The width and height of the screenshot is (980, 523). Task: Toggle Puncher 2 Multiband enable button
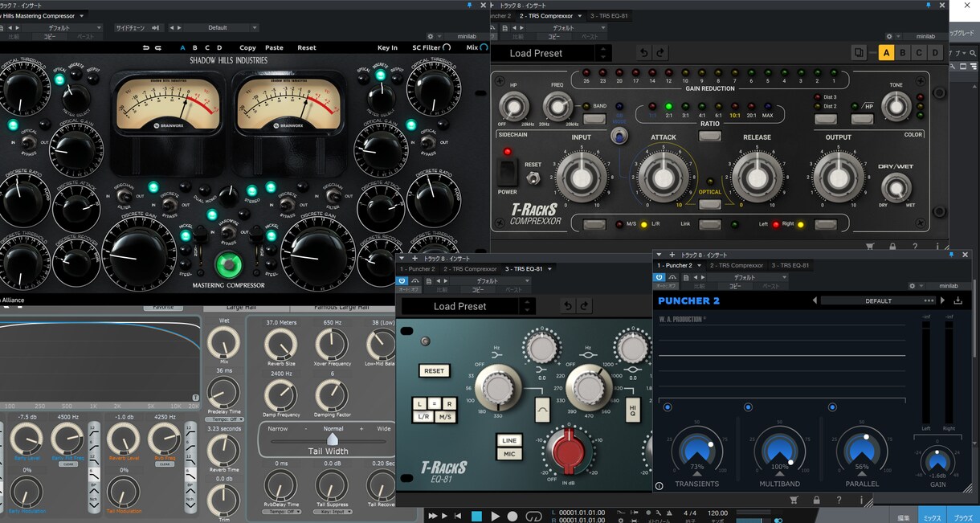(748, 407)
